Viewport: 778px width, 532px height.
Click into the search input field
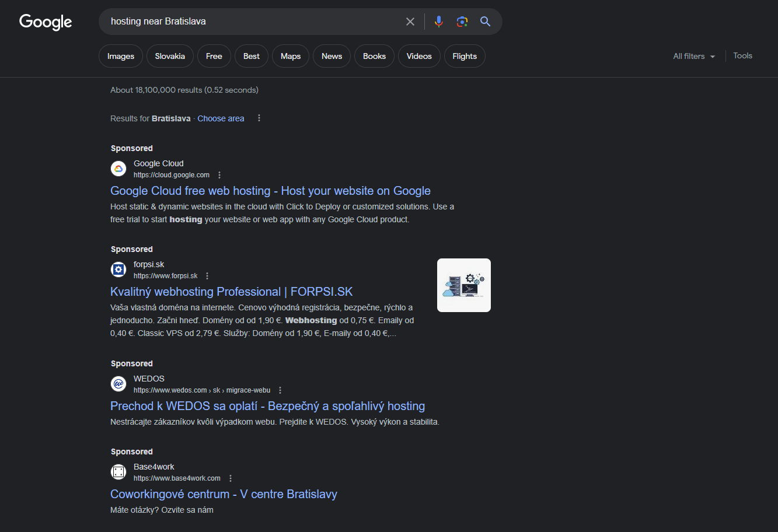point(254,22)
